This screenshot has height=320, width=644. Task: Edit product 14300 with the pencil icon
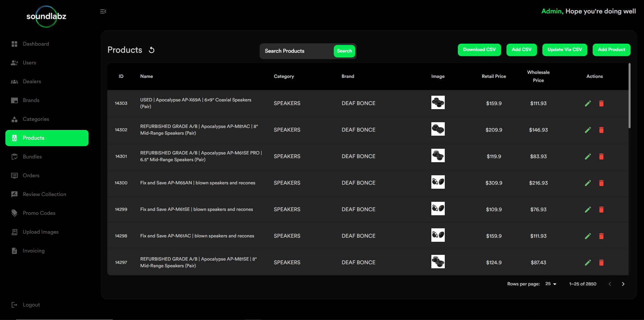588,183
